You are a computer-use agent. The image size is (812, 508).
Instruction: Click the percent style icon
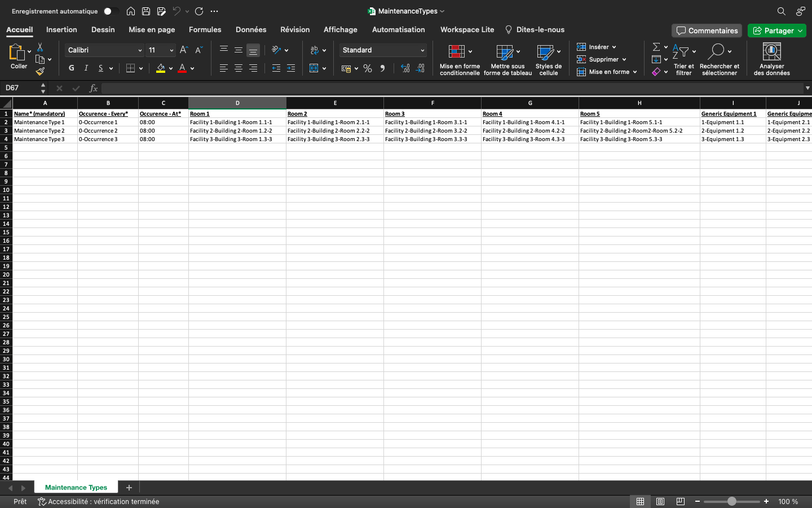tap(368, 68)
